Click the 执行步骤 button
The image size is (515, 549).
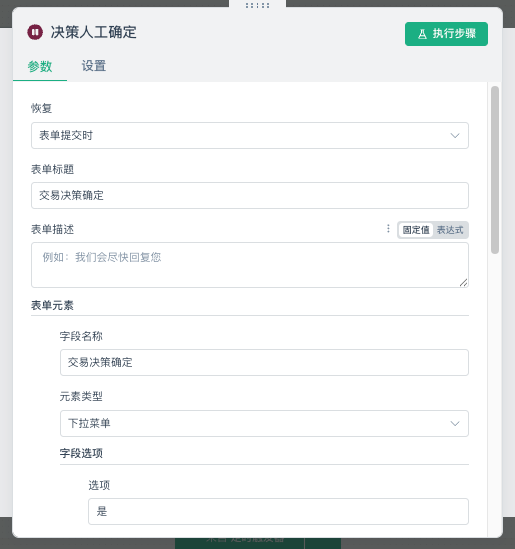[446, 34]
